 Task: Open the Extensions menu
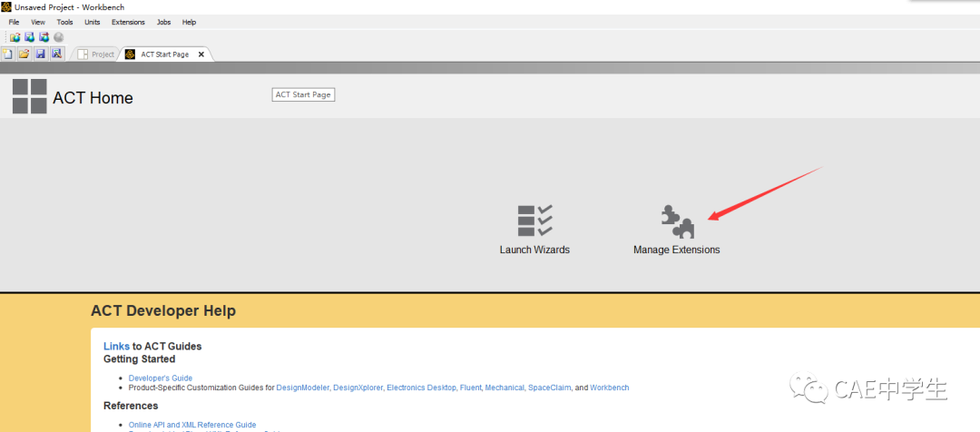[x=128, y=22]
